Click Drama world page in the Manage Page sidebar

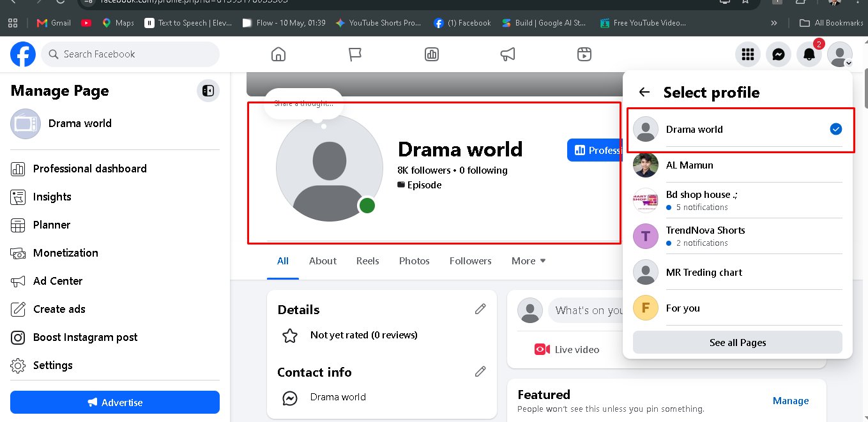point(115,123)
